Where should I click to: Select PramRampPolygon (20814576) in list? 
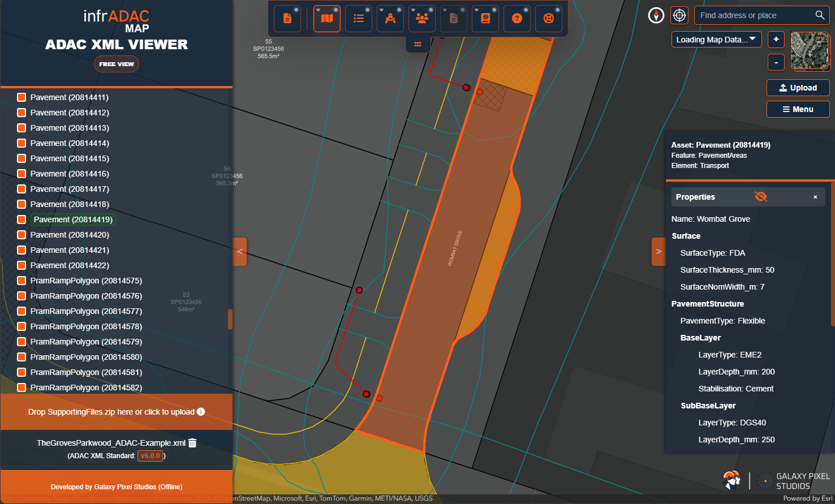[86, 296]
